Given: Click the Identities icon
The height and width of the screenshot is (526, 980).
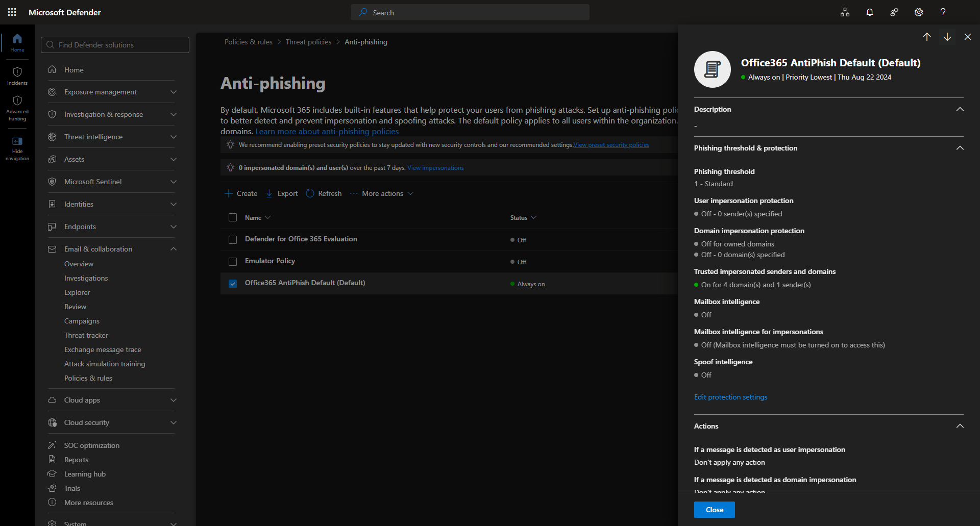Looking at the screenshot, I should (52, 204).
